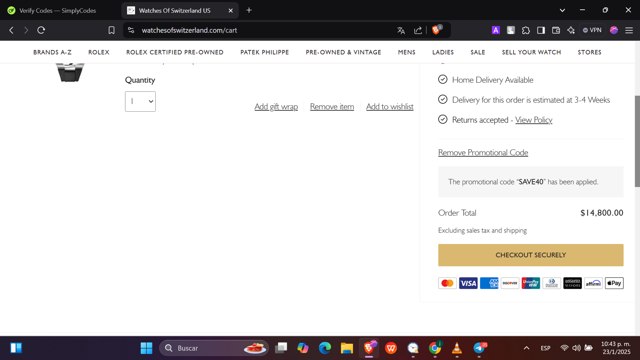640x360 pixels.
Task: Open the taskbar clock and date
Action: point(616,348)
